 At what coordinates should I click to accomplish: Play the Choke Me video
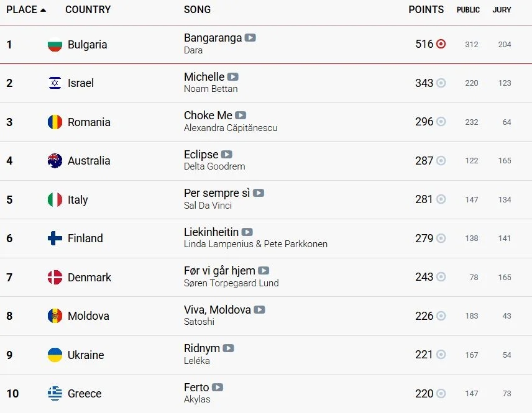pyautogui.click(x=241, y=116)
